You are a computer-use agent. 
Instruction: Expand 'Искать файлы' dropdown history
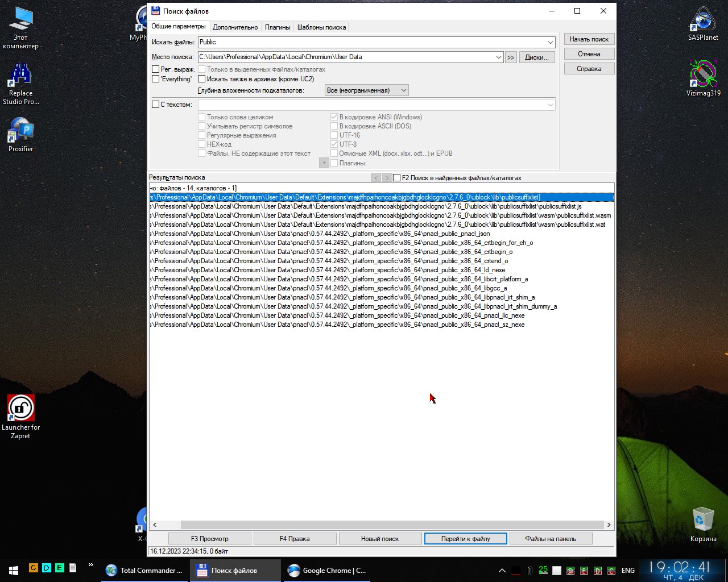[550, 43]
